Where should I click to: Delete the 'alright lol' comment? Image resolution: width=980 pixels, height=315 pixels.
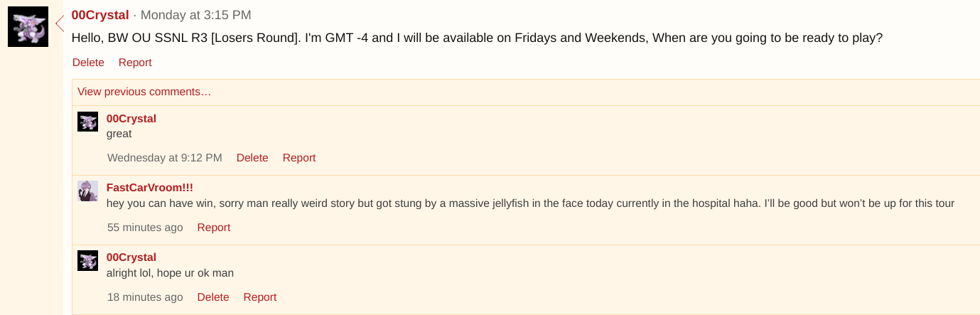(213, 297)
